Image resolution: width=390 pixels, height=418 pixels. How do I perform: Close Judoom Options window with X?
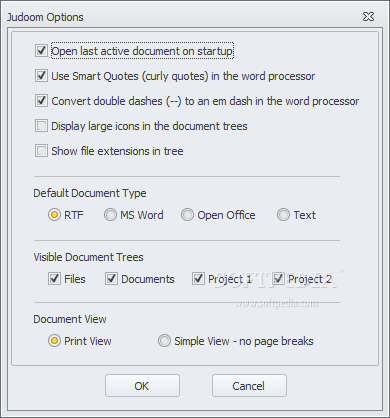pyautogui.click(x=368, y=17)
